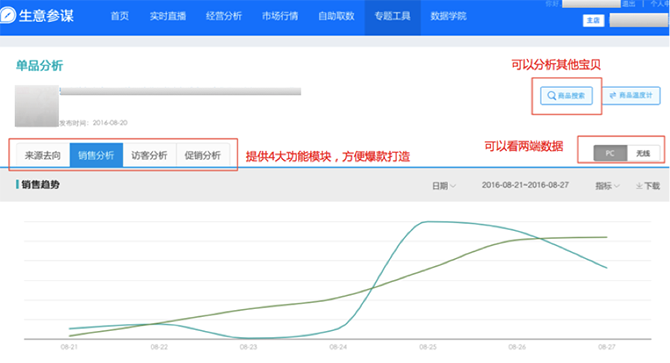
Task: Select the 来源去向 tab
Action: click(x=43, y=155)
